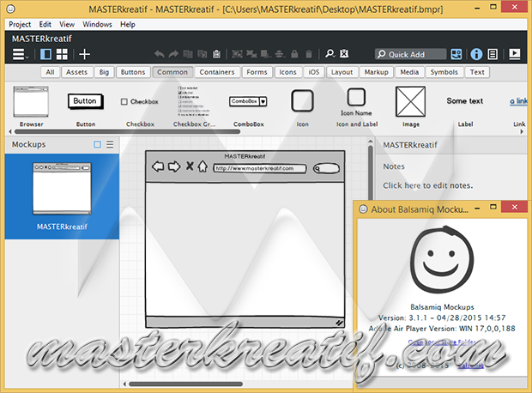Click the Quick Add search field

410,54
